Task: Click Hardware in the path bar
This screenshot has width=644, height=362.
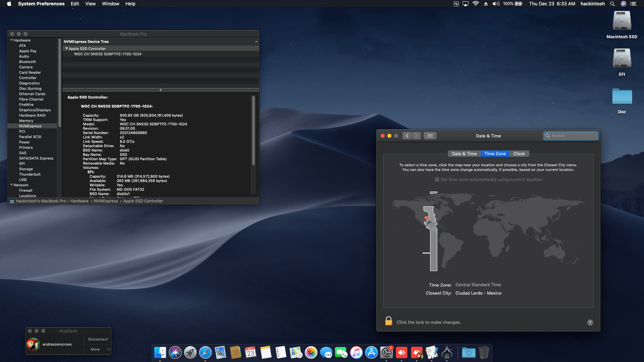Action: [79, 201]
